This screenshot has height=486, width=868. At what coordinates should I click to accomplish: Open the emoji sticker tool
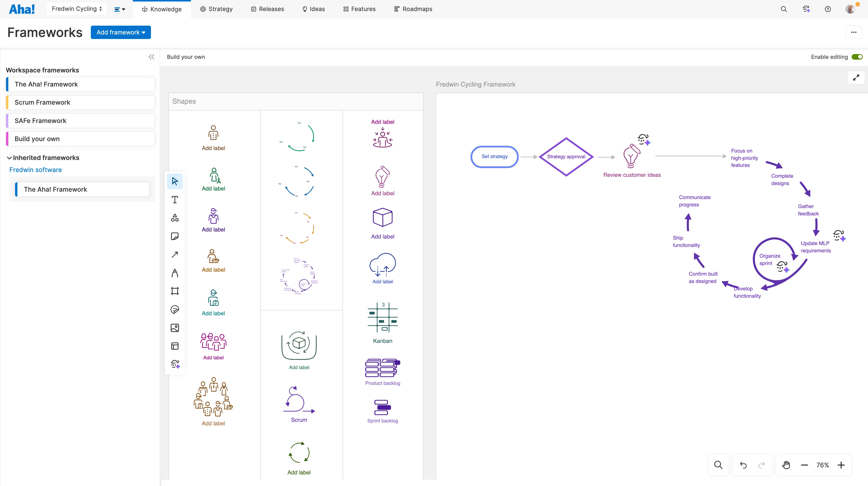175,309
